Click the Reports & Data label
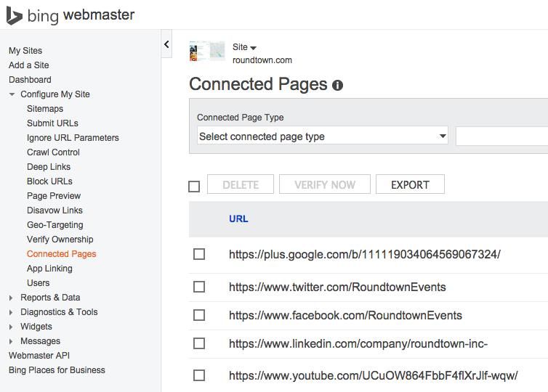 coord(50,298)
